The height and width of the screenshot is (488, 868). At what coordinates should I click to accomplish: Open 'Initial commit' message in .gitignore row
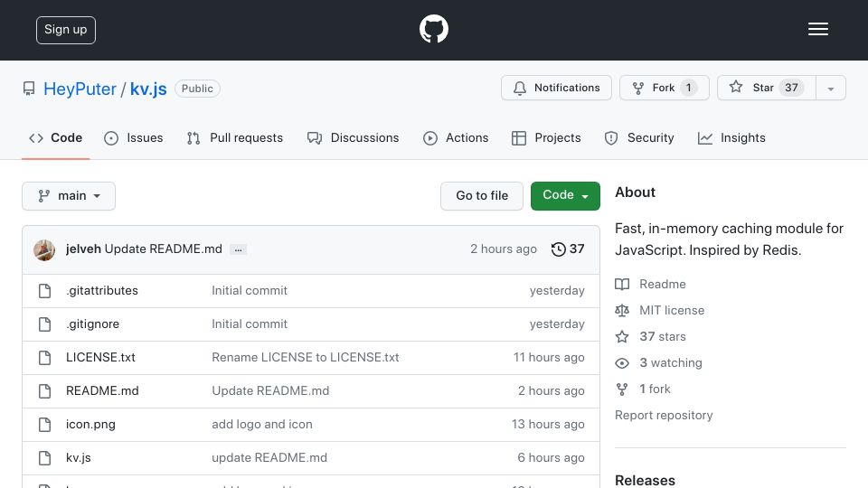(x=250, y=324)
